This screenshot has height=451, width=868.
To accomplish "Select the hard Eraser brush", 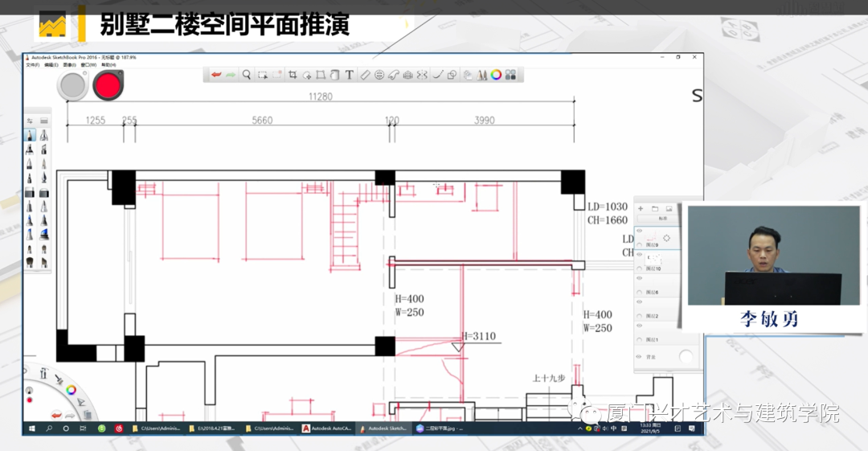I will 30,192.
